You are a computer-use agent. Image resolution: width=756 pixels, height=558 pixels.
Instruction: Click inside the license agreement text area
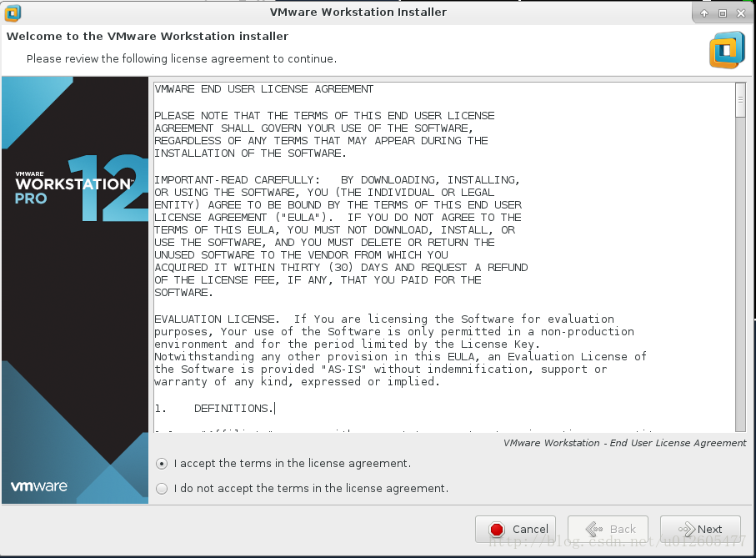tap(444, 258)
